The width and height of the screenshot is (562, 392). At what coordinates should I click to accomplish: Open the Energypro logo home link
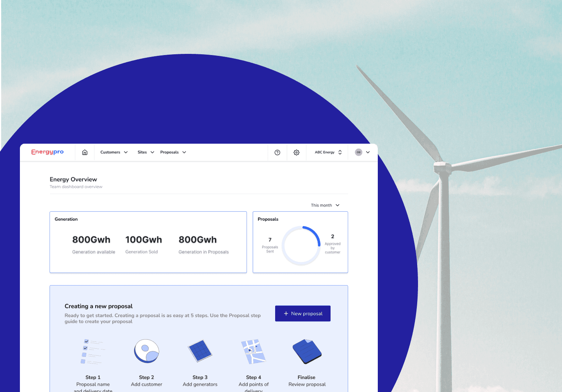[x=47, y=152]
